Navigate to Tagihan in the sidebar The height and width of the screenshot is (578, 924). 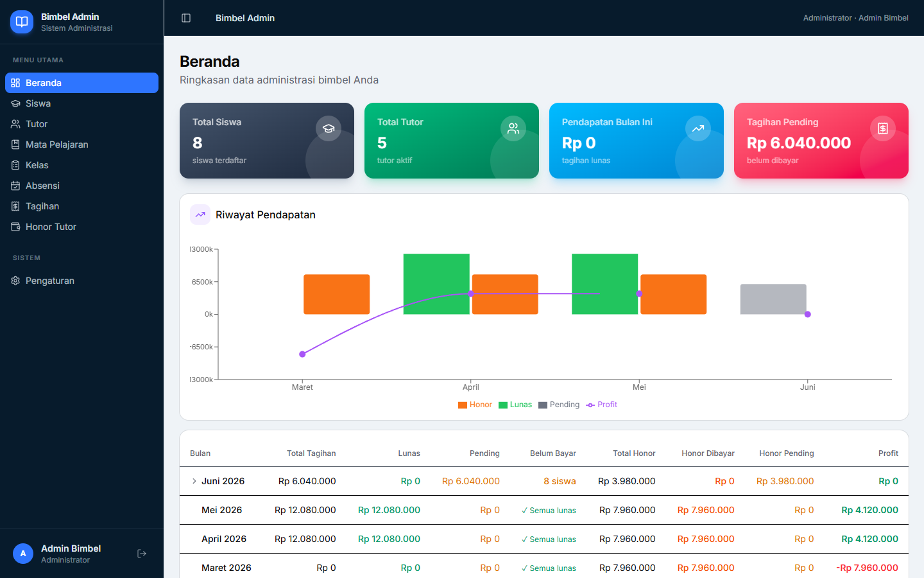[81, 206]
